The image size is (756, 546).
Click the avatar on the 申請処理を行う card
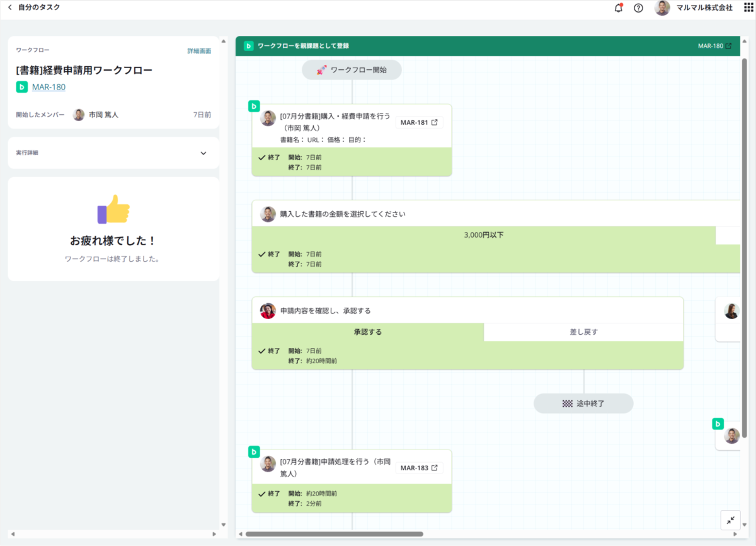tap(268, 463)
